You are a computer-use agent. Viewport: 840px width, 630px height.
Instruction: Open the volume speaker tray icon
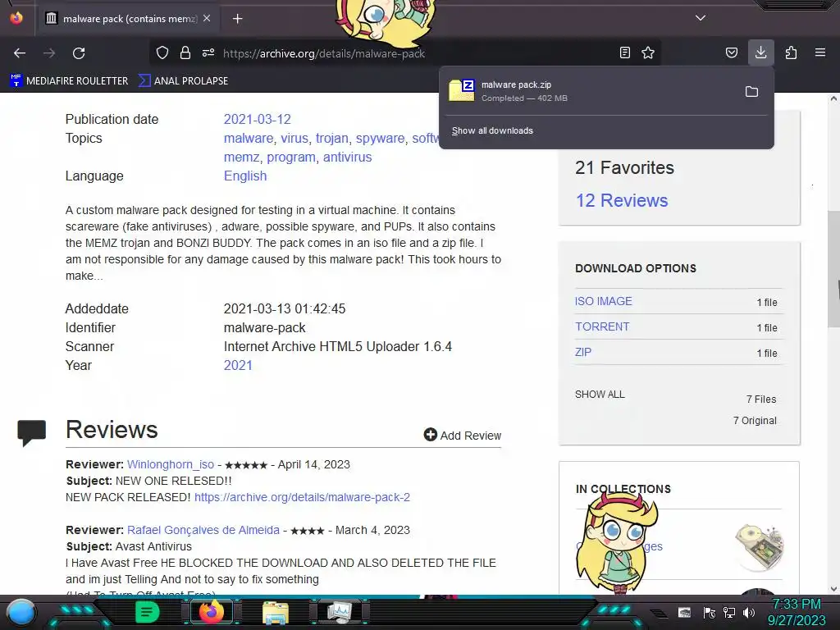[748, 612]
